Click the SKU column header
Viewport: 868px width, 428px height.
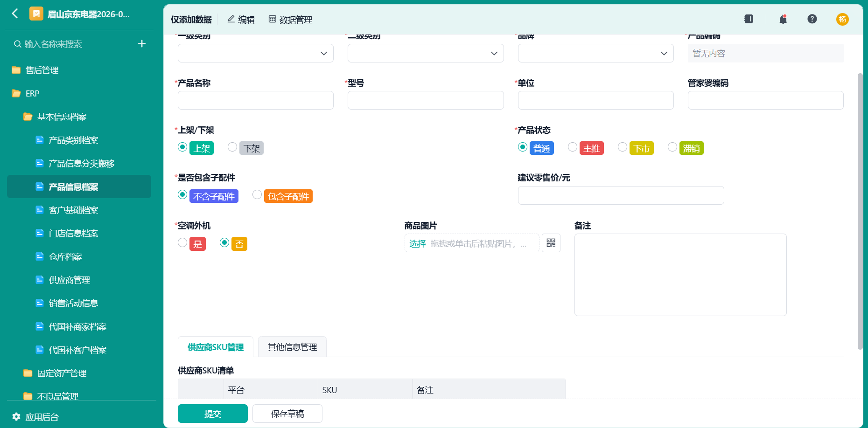(x=365, y=390)
